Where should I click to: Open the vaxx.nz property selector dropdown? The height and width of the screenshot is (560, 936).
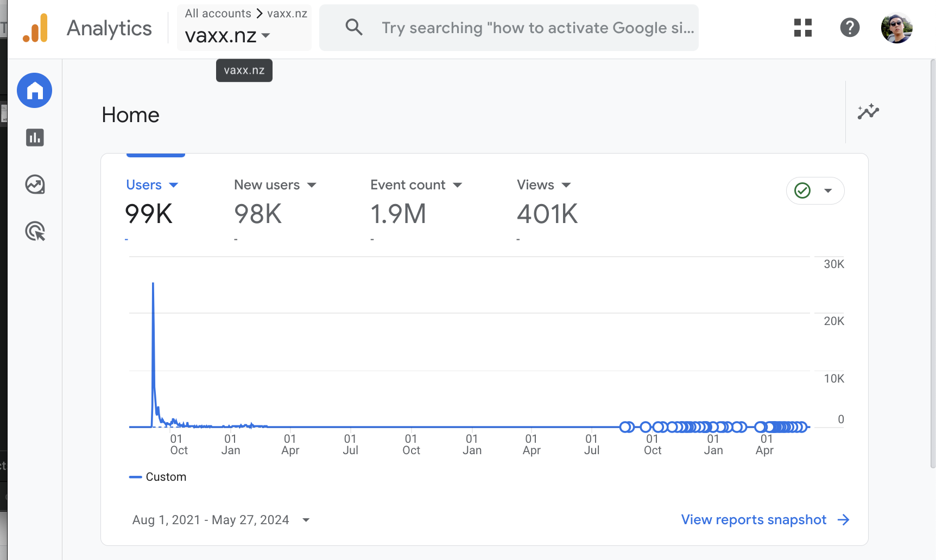(227, 36)
